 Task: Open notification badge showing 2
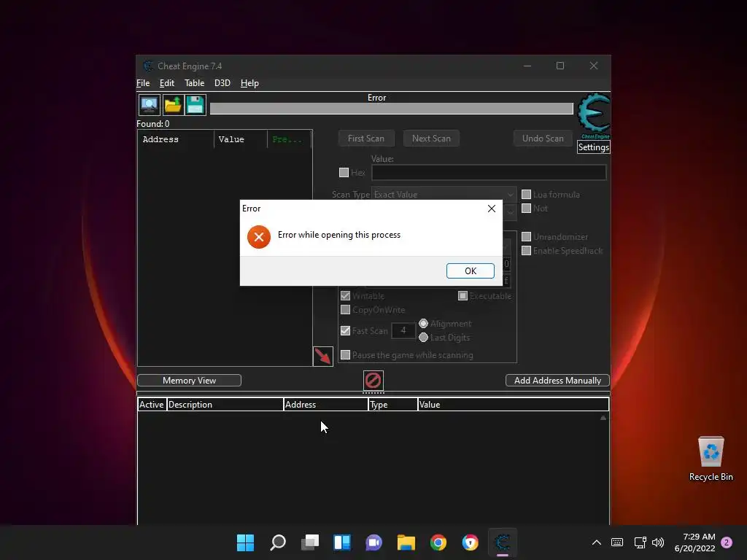[x=727, y=542]
